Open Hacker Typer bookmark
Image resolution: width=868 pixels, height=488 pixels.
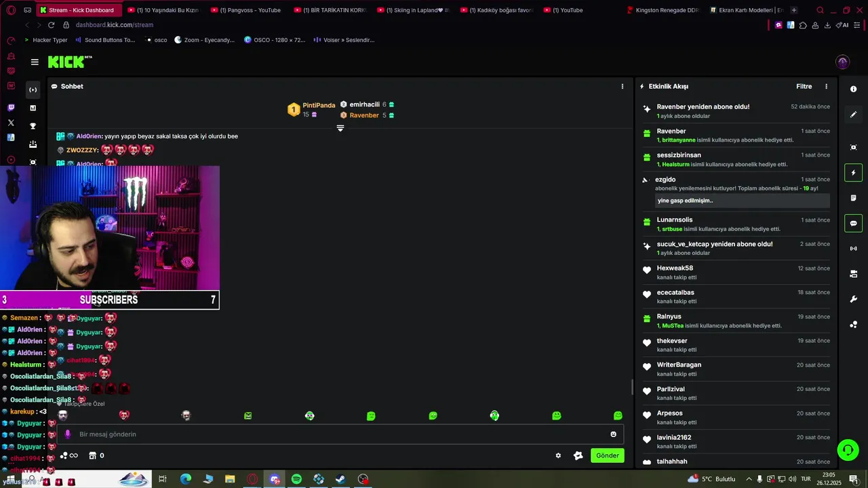(x=45, y=40)
